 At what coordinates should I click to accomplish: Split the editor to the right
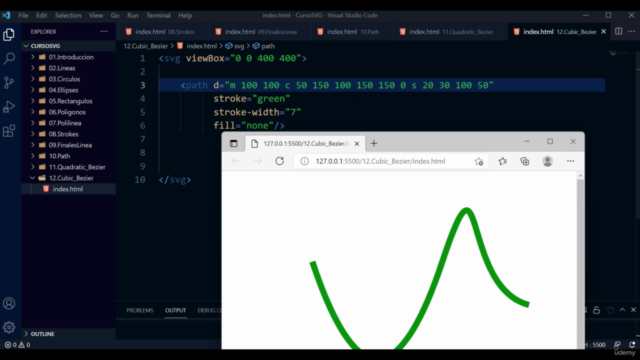tap(618, 31)
